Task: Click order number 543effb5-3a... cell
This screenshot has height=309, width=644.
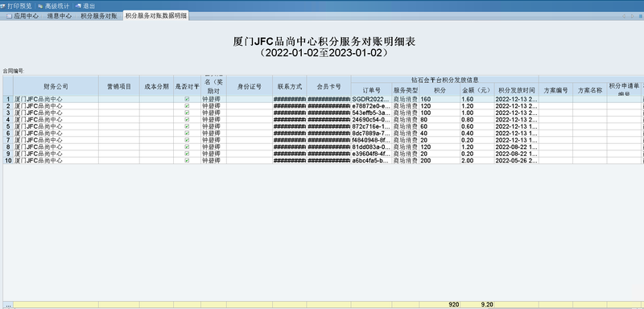Action: click(x=371, y=113)
